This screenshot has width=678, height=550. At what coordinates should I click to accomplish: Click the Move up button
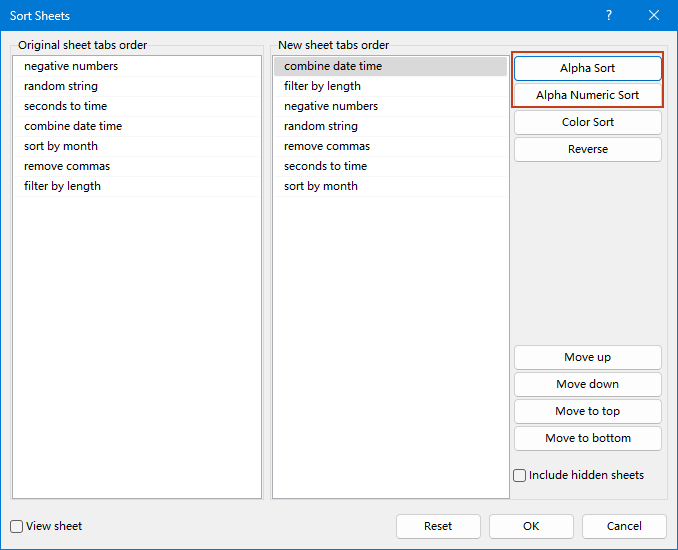coord(587,357)
